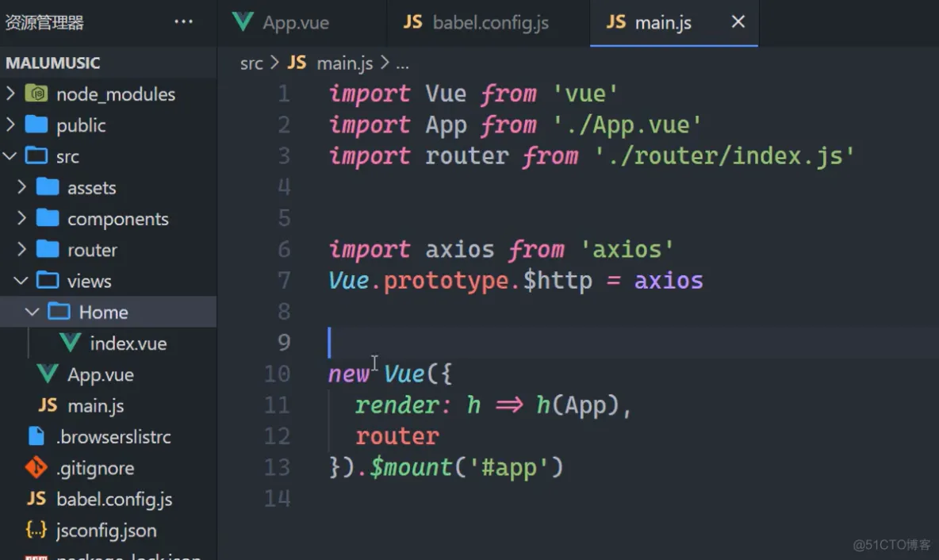
Task: Open App.vue in the file tree
Action: coord(101,374)
